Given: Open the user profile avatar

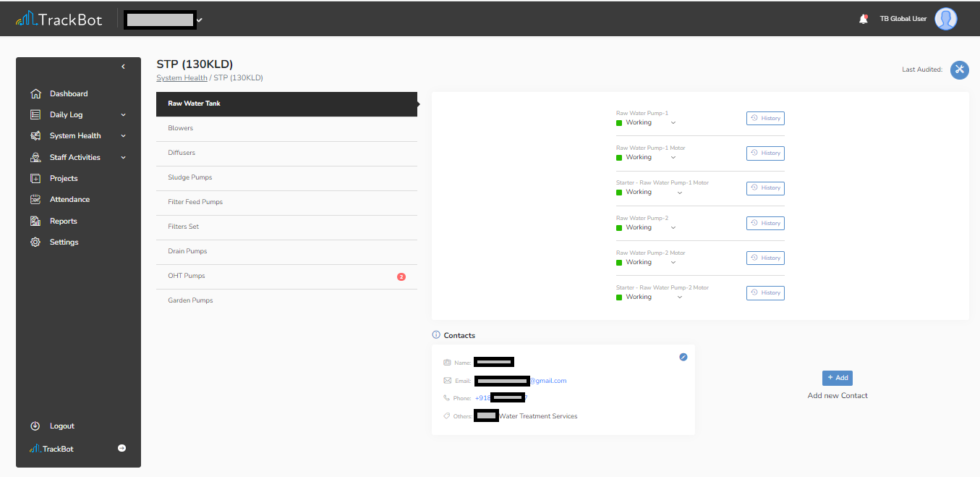Looking at the screenshot, I should tap(945, 18).
